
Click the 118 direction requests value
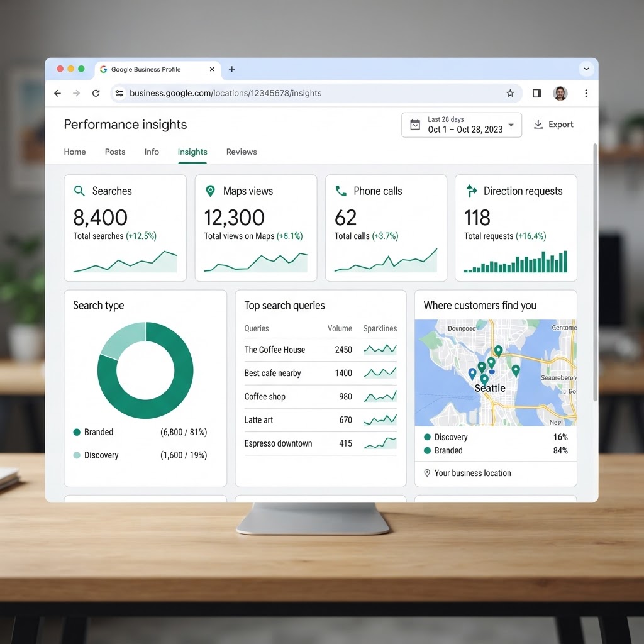[477, 218]
